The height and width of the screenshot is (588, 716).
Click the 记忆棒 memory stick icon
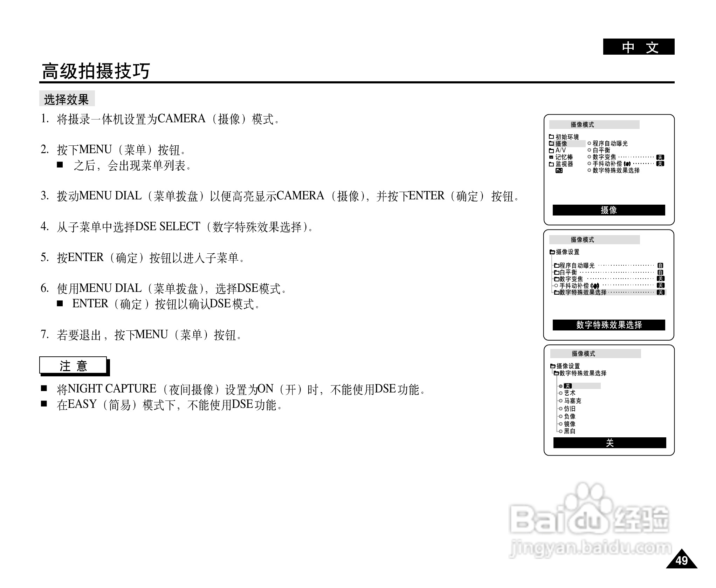click(551, 157)
